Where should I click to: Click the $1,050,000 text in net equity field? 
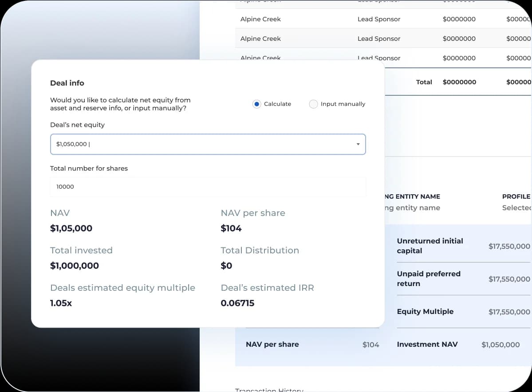click(x=72, y=145)
